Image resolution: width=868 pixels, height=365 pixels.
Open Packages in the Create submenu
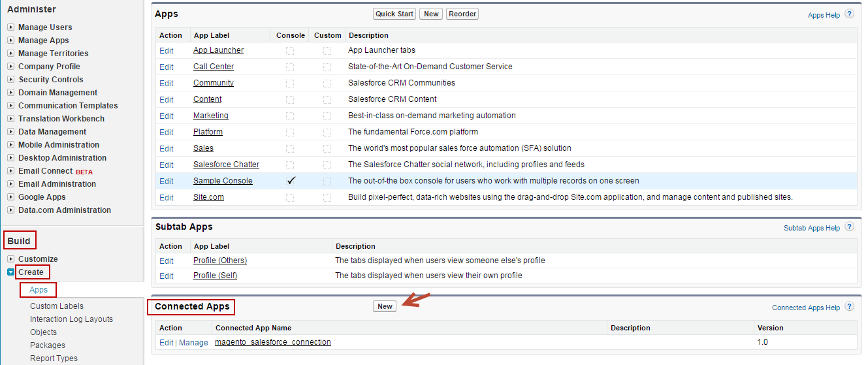[48, 345]
